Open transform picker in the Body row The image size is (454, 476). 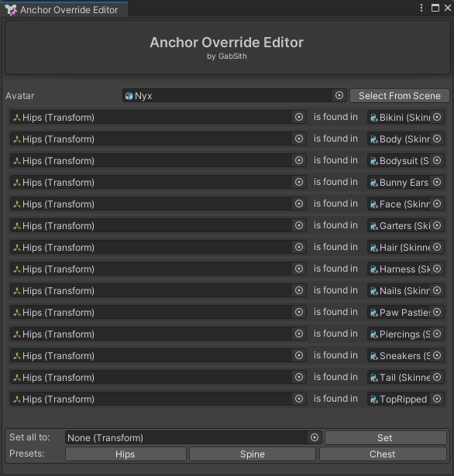pos(299,139)
